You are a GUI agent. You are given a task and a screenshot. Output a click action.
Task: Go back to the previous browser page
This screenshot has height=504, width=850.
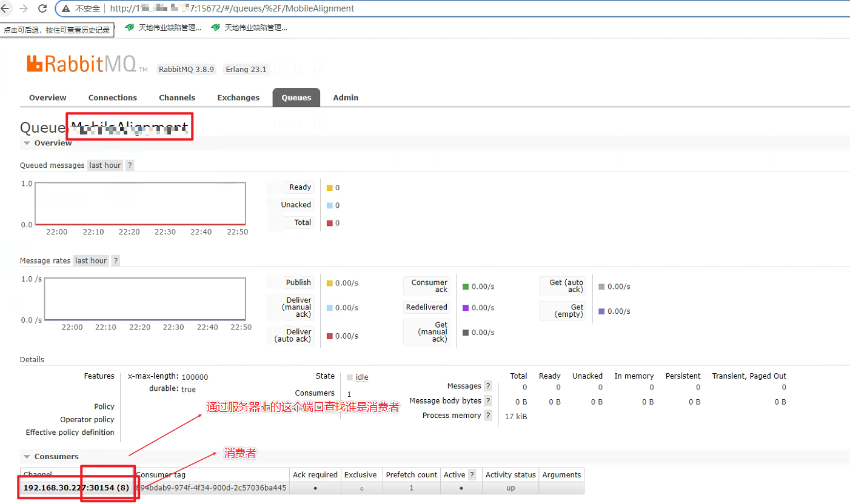pyautogui.click(x=6, y=8)
